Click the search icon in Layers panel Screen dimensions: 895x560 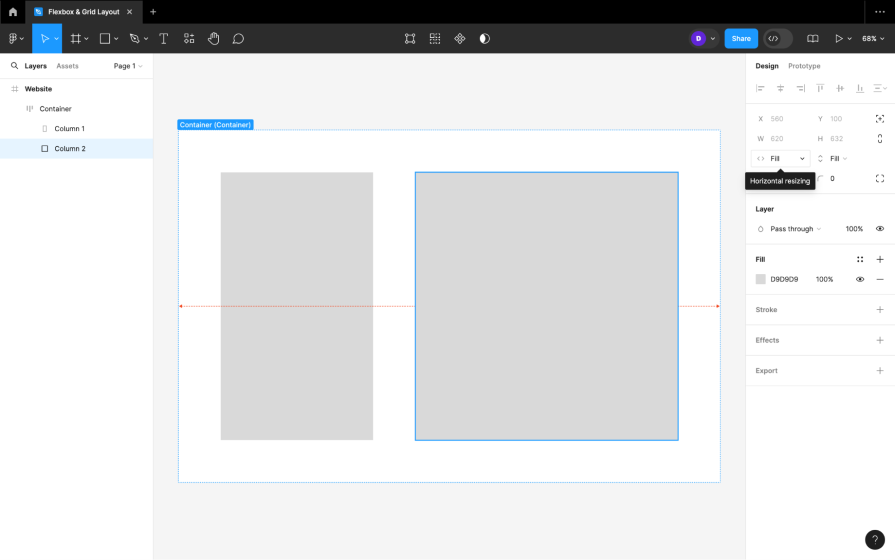point(14,66)
